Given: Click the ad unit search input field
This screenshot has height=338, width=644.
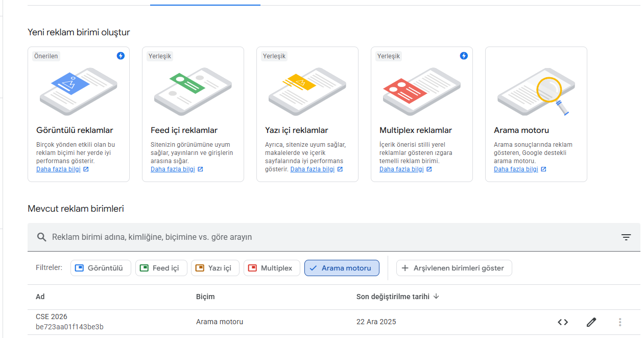Looking at the screenshot, I should [327, 237].
